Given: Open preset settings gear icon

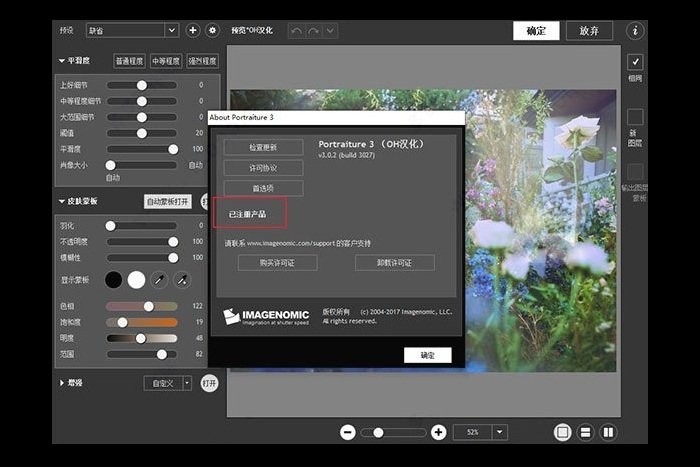Looking at the screenshot, I should tap(212, 31).
